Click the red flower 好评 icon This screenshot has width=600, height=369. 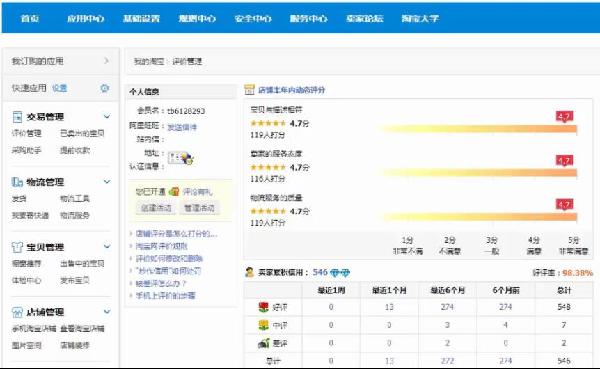pyautogui.click(x=263, y=307)
